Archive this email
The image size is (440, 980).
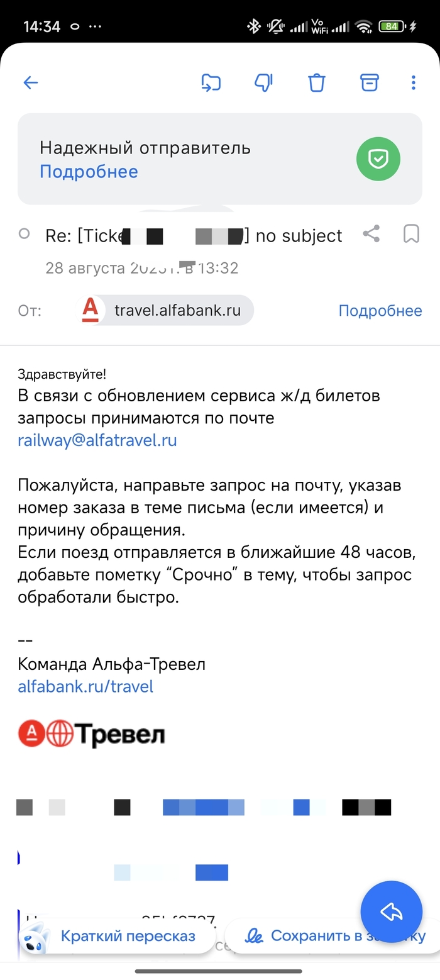coord(370,82)
